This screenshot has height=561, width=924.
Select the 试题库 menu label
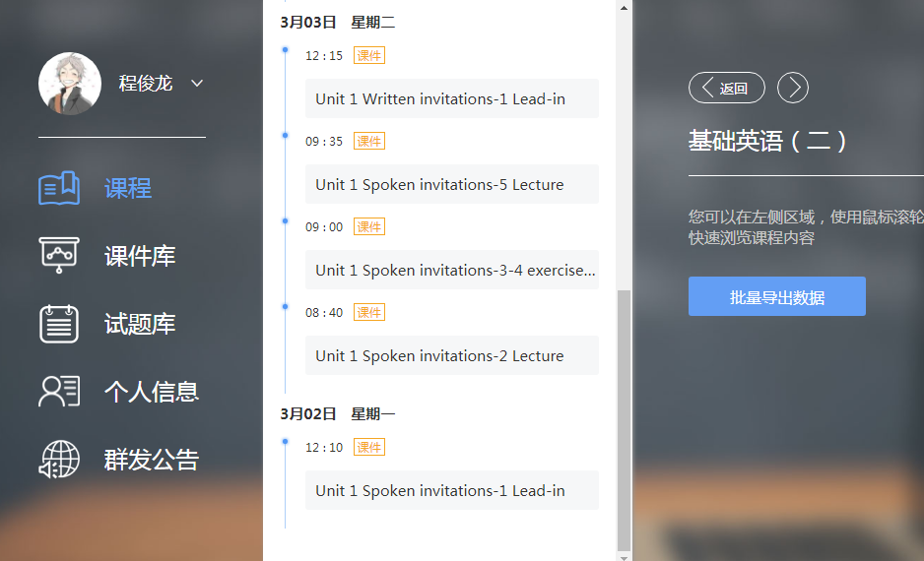tap(140, 324)
